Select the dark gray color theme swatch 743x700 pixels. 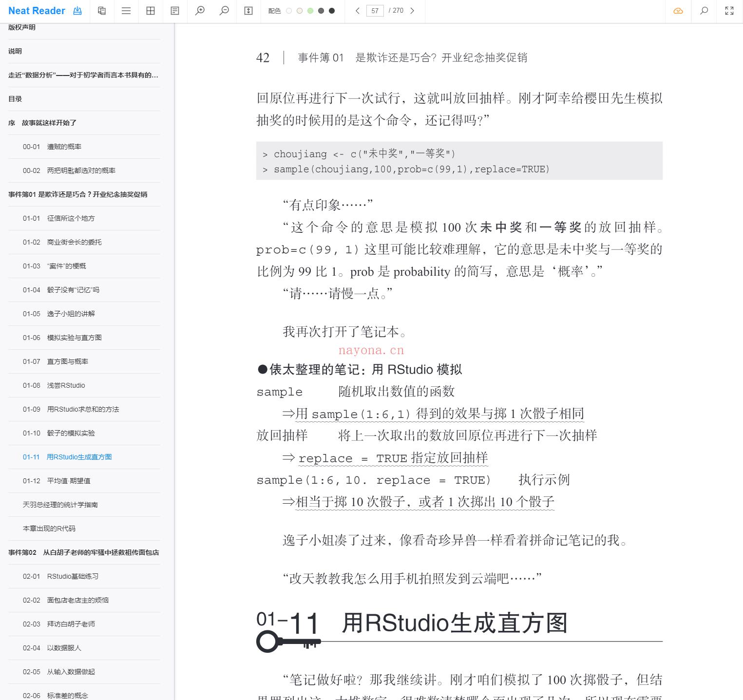pos(321,11)
